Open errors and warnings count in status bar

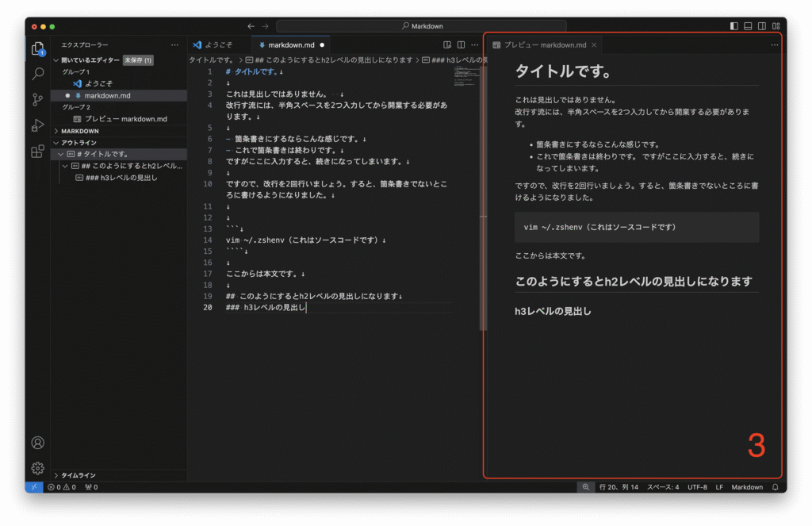[x=62, y=487]
